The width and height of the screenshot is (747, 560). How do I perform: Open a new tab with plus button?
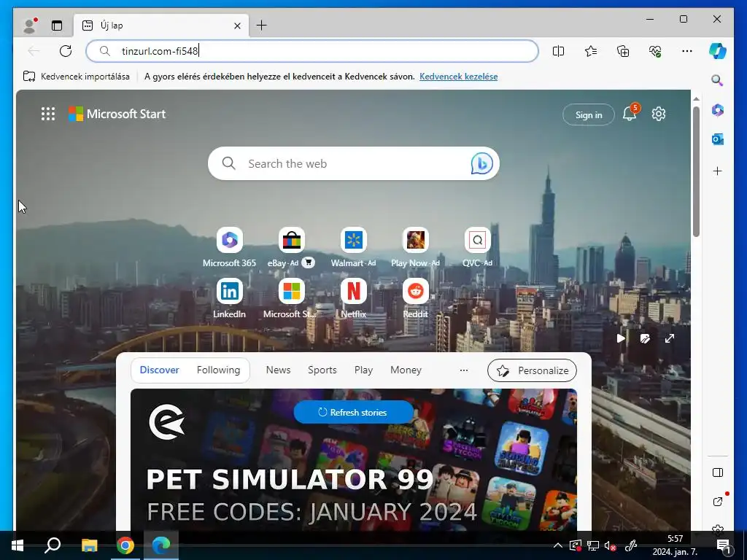pyautogui.click(x=262, y=26)
